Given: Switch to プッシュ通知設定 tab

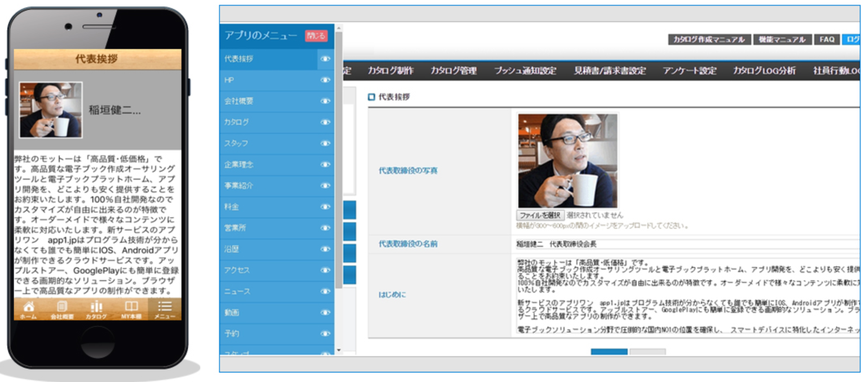Looking at the screenshot, I should click(525, 71).
